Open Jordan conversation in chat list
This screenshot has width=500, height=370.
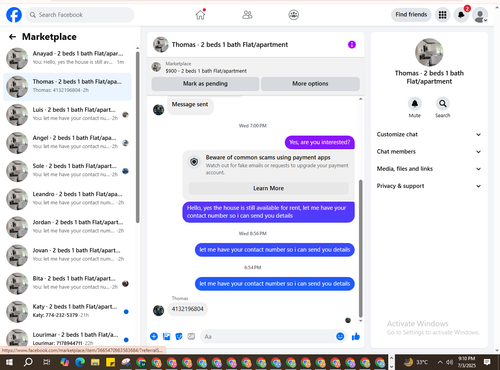[68, 227]
